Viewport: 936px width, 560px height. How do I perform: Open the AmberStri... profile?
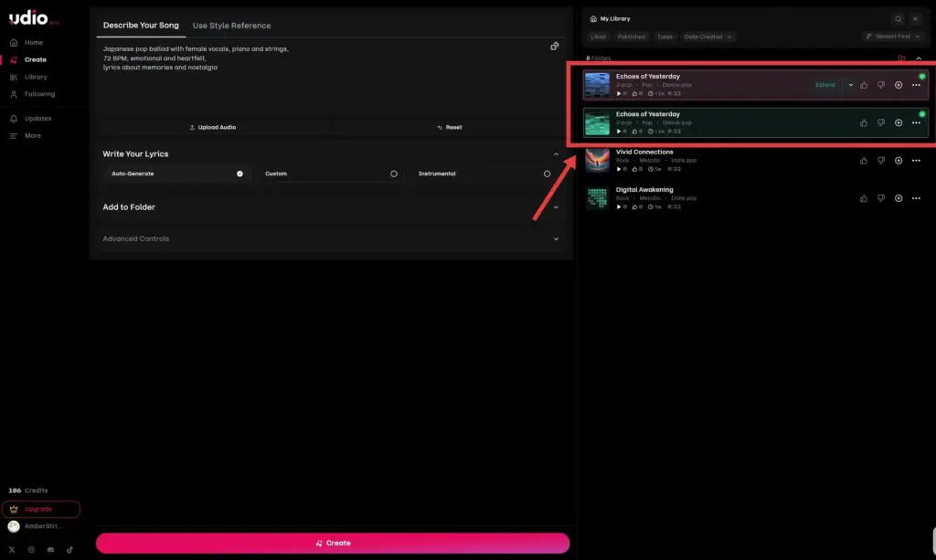pos(34,526)
